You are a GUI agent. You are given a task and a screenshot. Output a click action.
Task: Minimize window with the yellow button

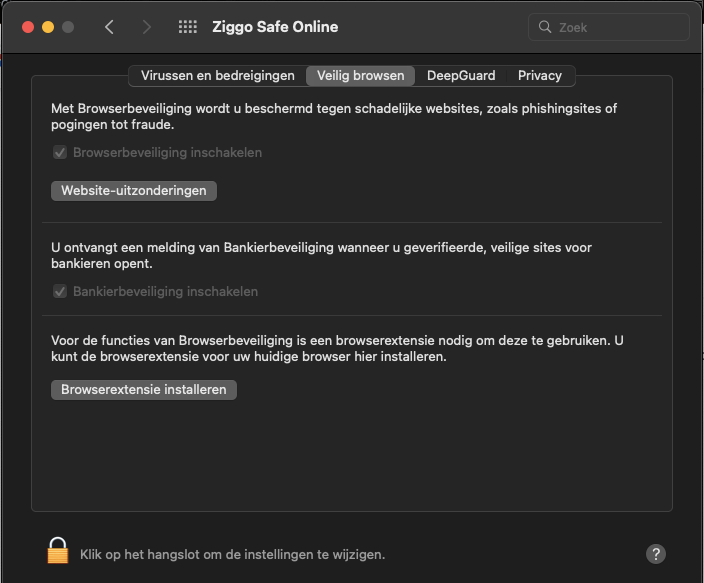pyautogui.click(x=48, y=27)
